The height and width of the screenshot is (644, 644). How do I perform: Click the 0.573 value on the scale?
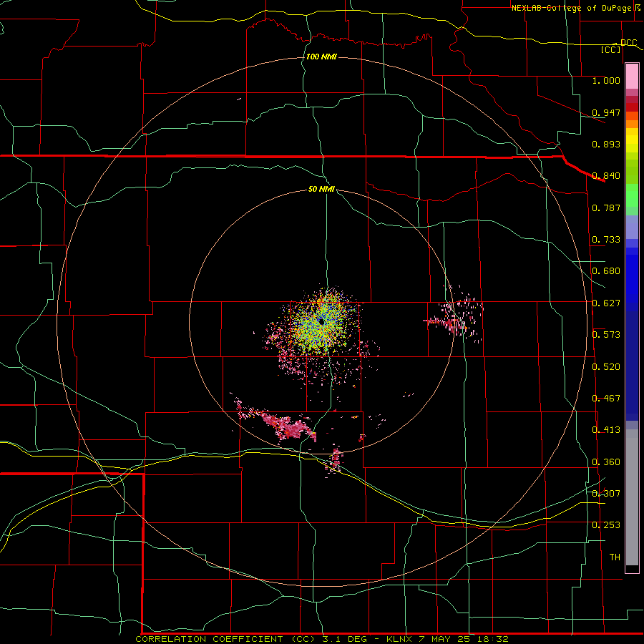coord(606,335)
